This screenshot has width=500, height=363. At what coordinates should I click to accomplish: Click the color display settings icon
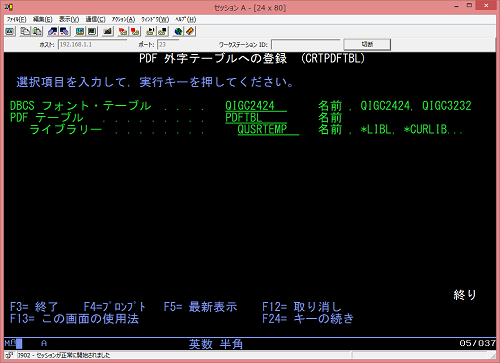click(x=80, y=32)
